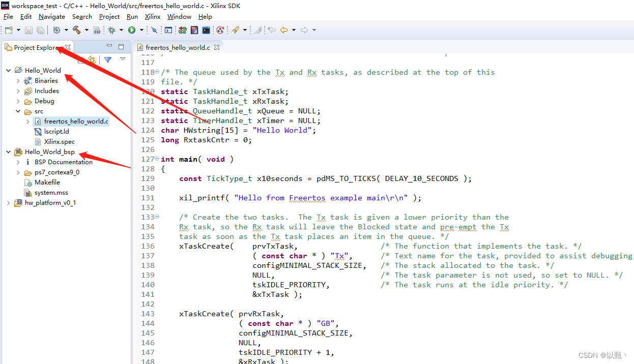The height and width of the screenshot is (364, 634).
Task: Click the Project Explorer view menu triangle
Action: click(123, 59)
